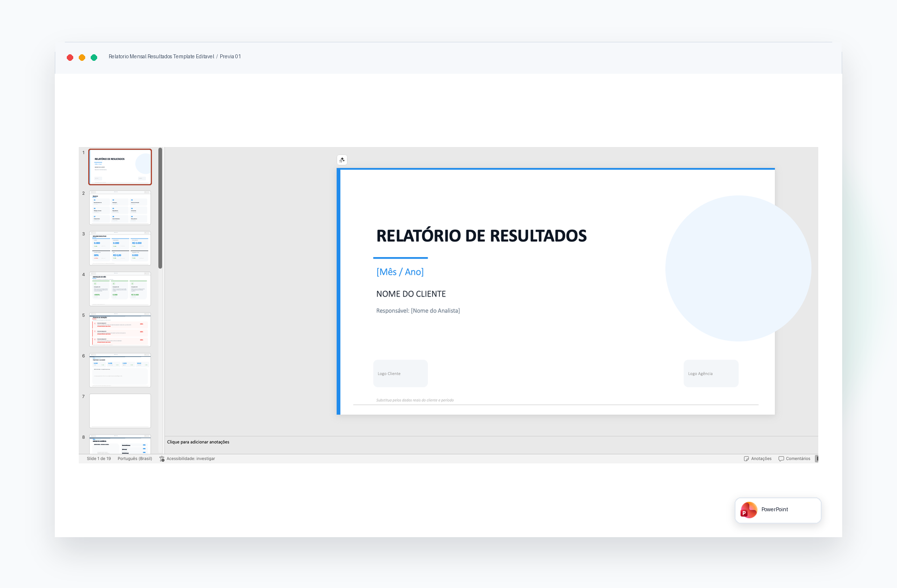
Task: Open the Designer ideas icon above slide
Action: (342, 160)
